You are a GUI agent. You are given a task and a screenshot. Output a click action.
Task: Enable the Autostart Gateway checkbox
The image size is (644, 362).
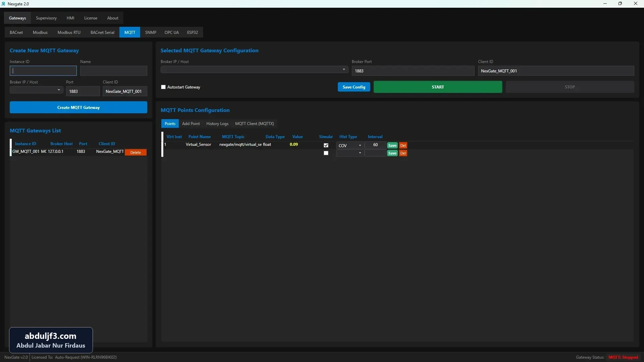pos(163,87)
